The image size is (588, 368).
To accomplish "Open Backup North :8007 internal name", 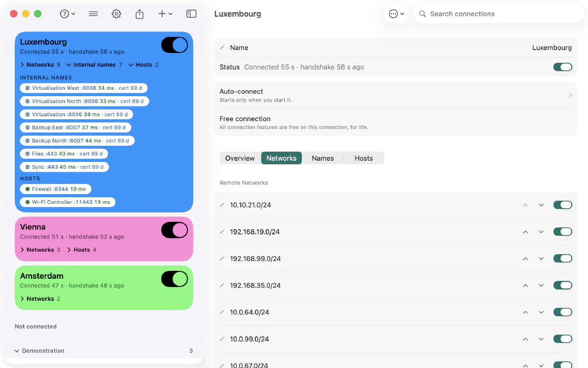I will [77, 141].
